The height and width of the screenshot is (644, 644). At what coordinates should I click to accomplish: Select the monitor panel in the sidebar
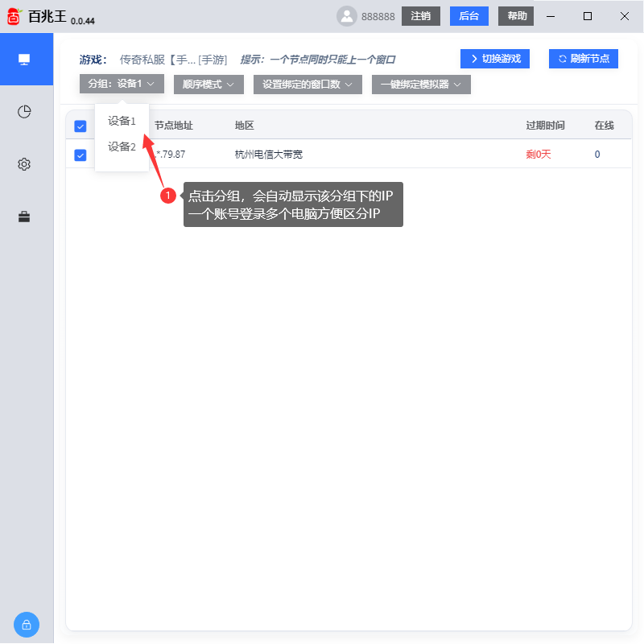(27, 59)
